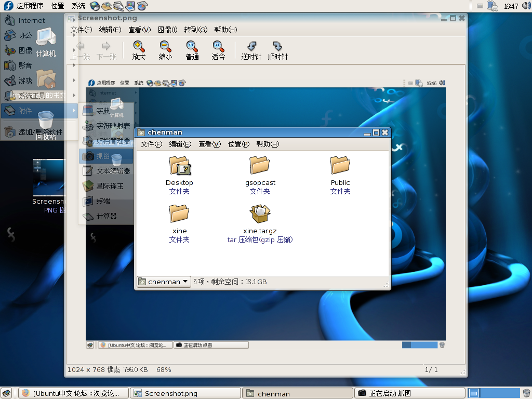Open the email client launcher in top panel
The width and height of the screenshot is (532, 399).
tap(106, 6)
